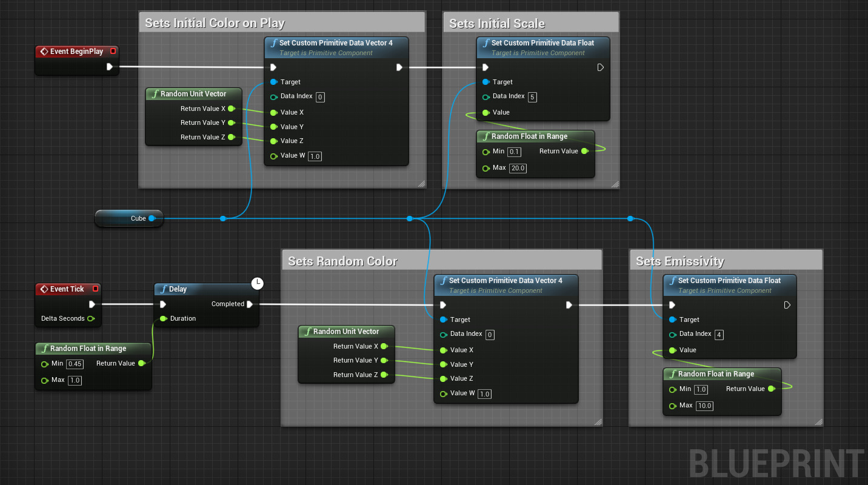Click the Data Index field showing 4
The height and width of the screenshot is (485, 868).
718,335
